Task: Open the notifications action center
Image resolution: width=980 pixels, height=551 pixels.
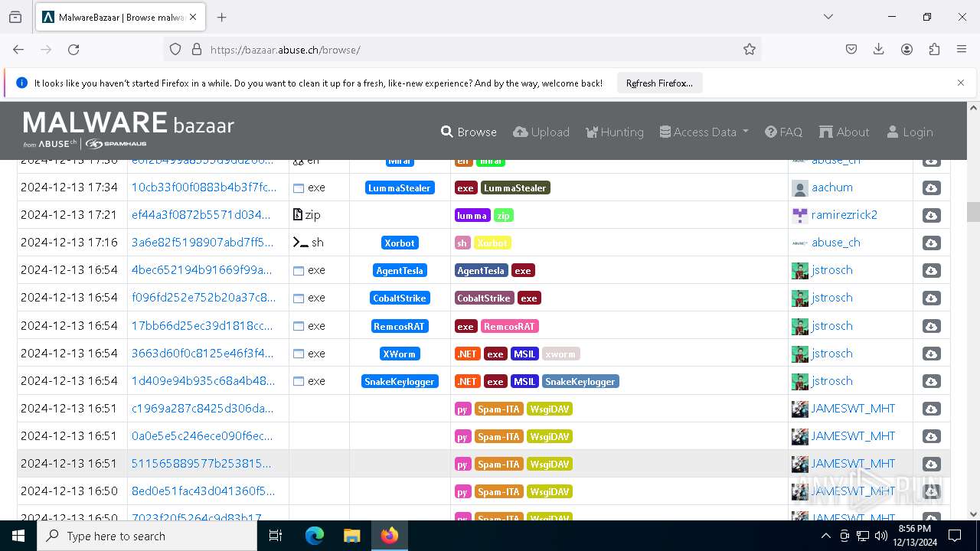Action: click(x=955, y=536)
